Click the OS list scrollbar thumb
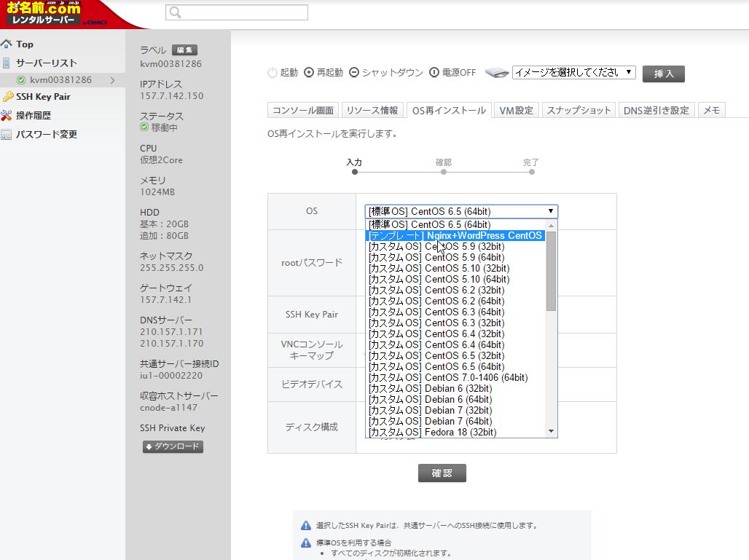This screenshot has height=560, width=749. click(552, 271)
